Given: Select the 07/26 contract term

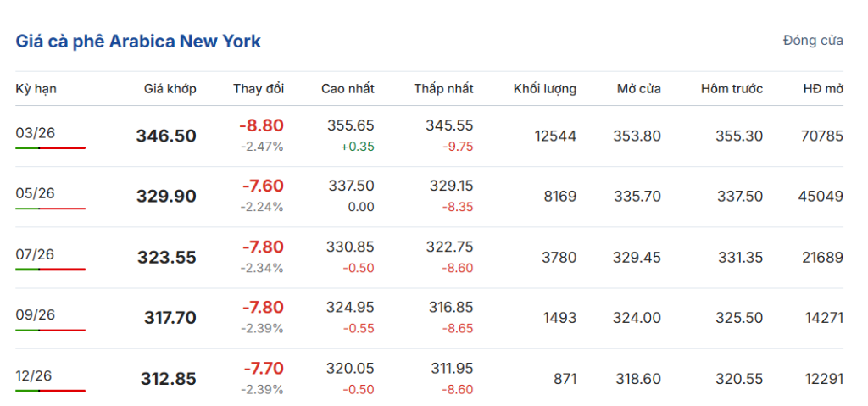Looking at the screenshot, I should (36, 254).
